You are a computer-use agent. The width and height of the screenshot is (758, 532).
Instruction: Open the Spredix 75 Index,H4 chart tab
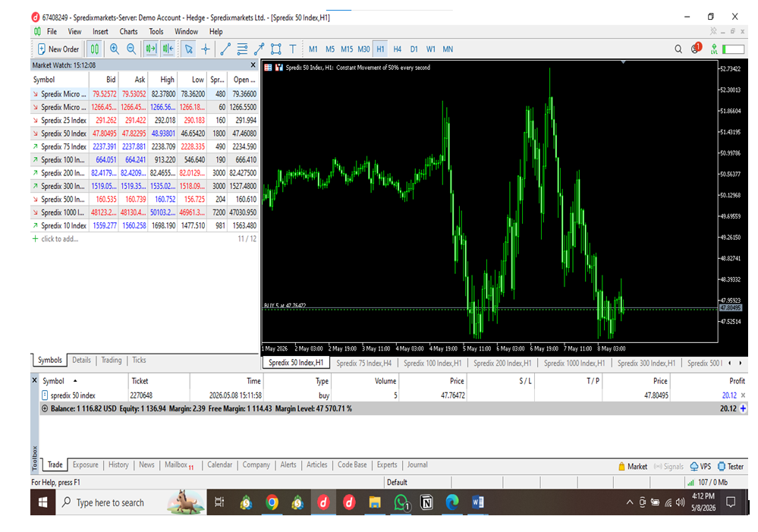pyautogui.click(x=363, y=363)
